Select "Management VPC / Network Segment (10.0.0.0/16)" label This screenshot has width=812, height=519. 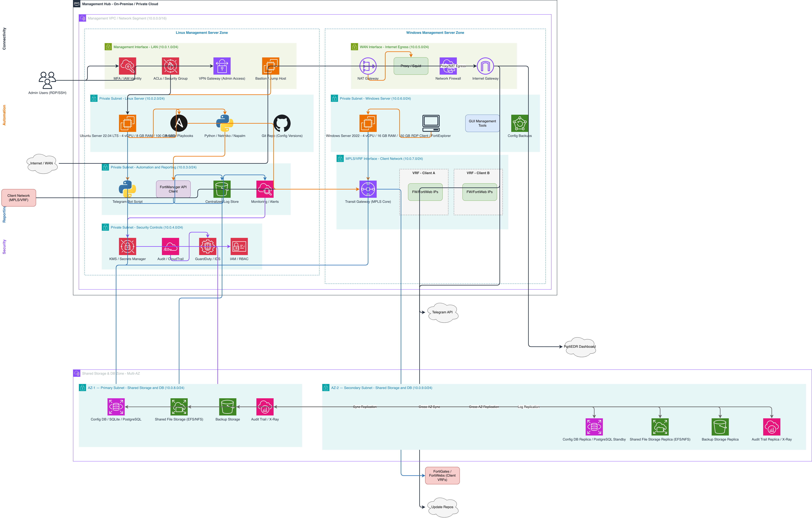[127, 19]
